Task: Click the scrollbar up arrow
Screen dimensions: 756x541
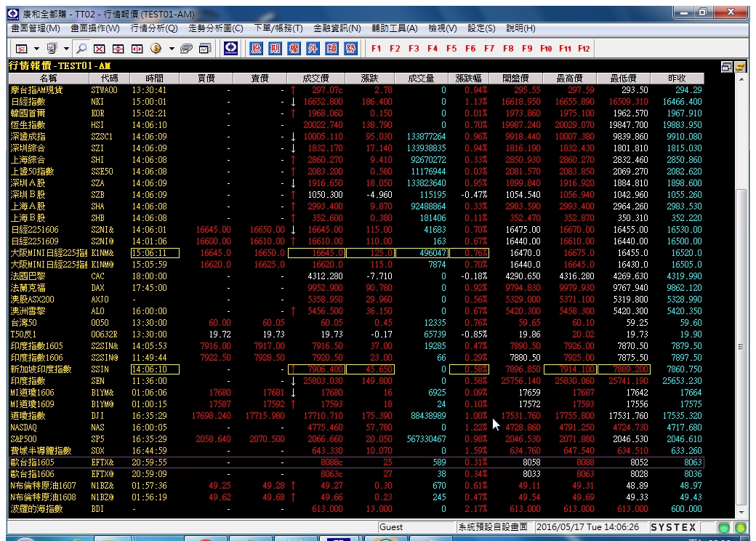Action: tap(741, 79)
